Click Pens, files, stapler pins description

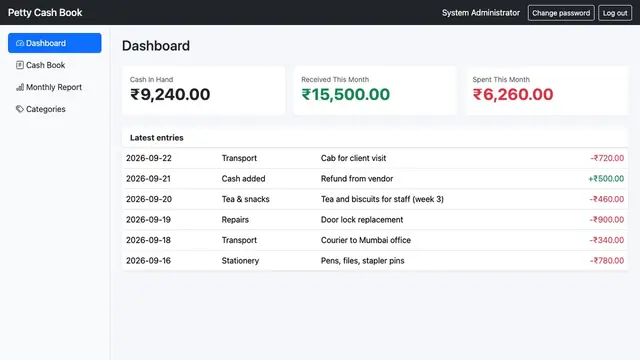[x=362, y=260]
